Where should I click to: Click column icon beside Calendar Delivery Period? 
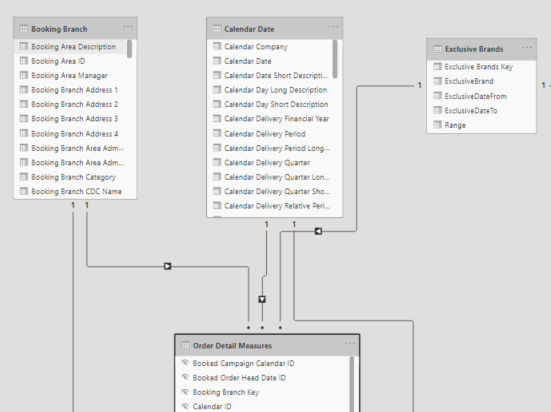pyautogui.click(x=217, y=134)
